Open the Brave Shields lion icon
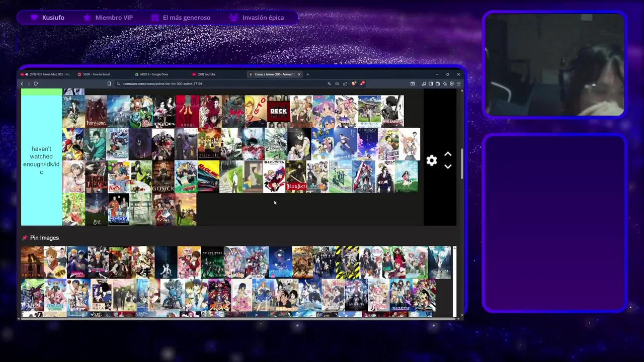The height and width of the screenshot is (362, 644). 354,83
